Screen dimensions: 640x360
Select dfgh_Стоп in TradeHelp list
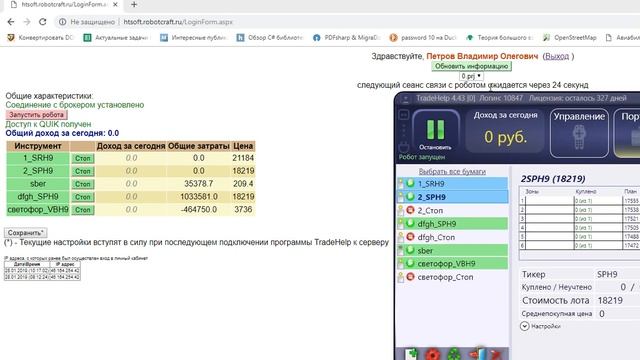453,237
